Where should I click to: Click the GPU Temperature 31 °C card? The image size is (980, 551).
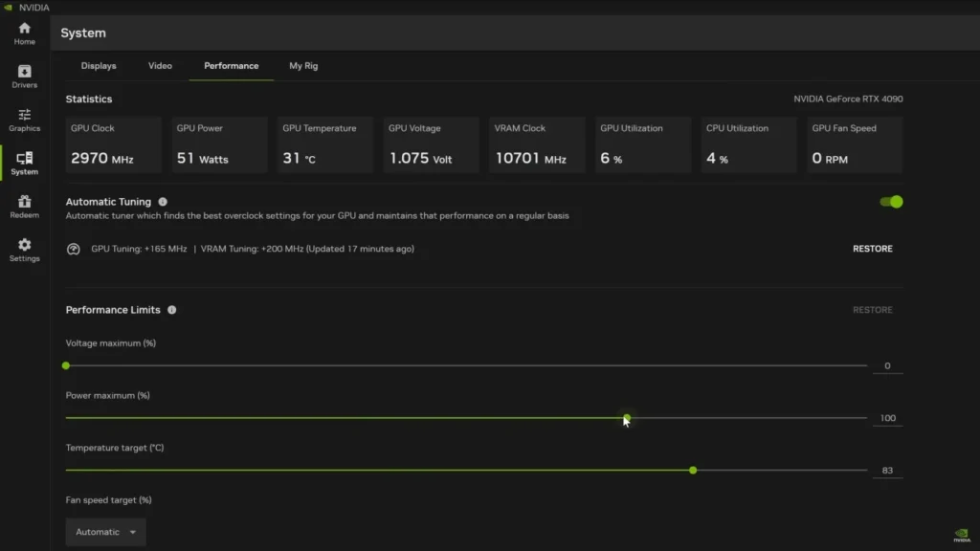[x=325, y=144]
